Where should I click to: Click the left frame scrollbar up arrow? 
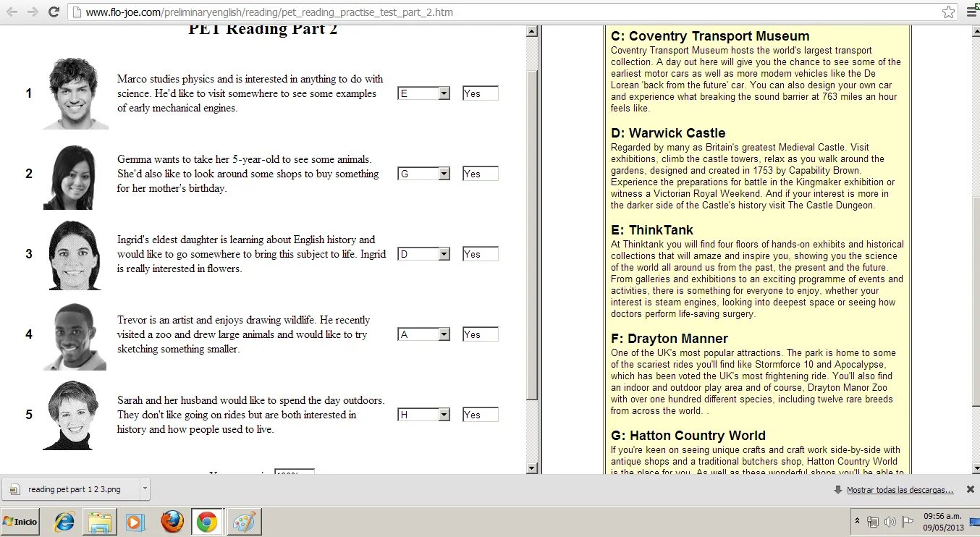tap(532, 31)
